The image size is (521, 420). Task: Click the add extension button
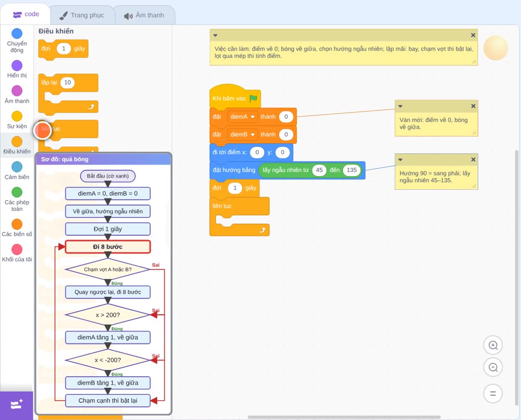click(x=17, y=405)
